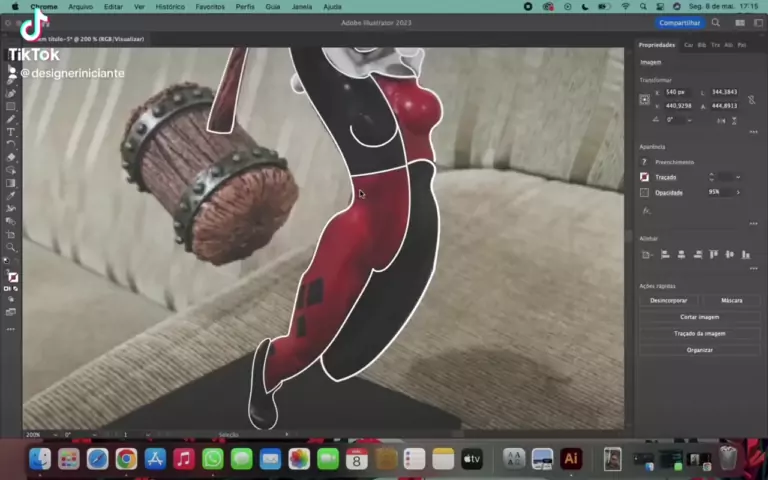
Task: Align objects to vertical top
Action: [x=714, y=254]
